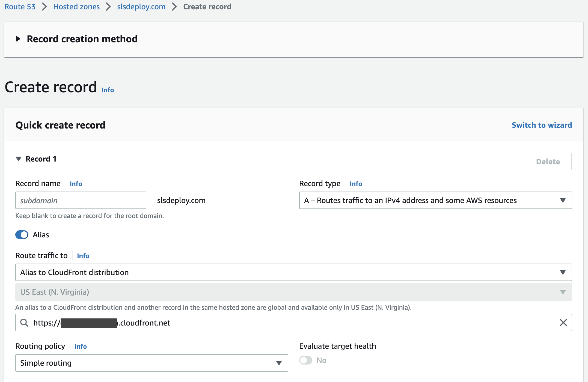
Task: Click the Delete record button
Action: click(548, 162)
